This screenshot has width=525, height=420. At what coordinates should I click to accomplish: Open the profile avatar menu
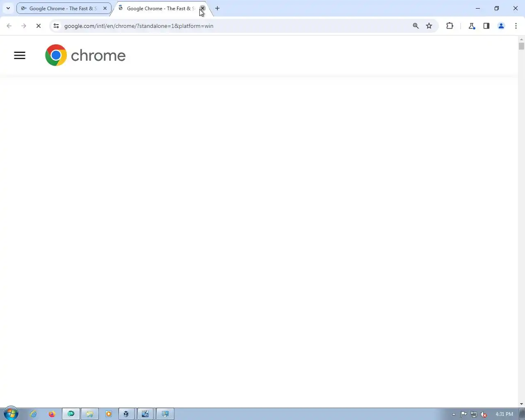(501, 26)
